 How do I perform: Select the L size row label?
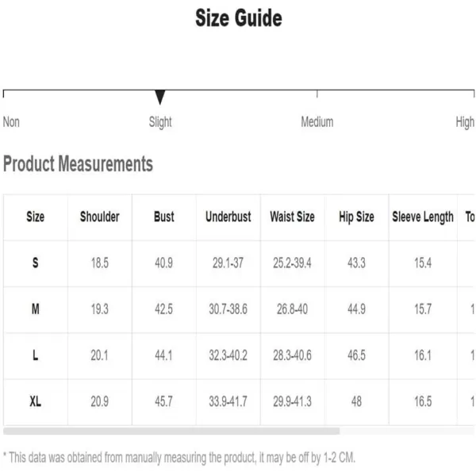pyautogui.click(x=36, y=355)
